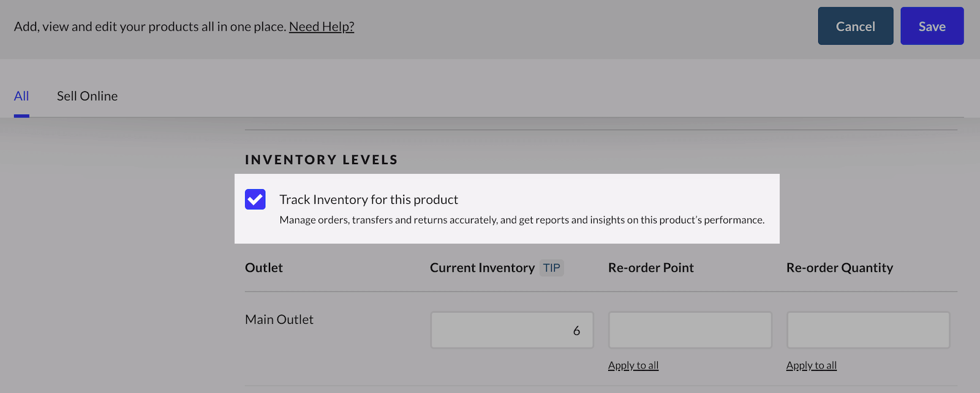
Task: Click the Re-order Quantity input box
Action: click(x=868, y=331)
